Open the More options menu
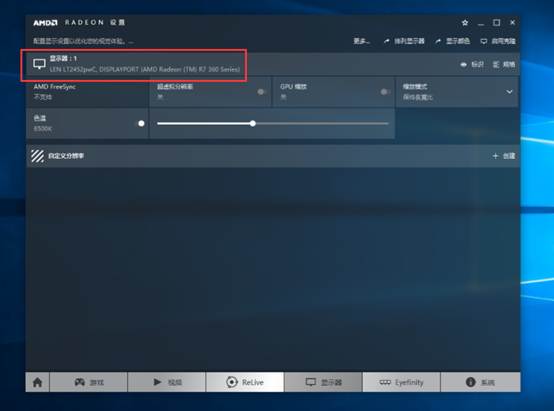554x411 pixels. click(x=361, y=41)
